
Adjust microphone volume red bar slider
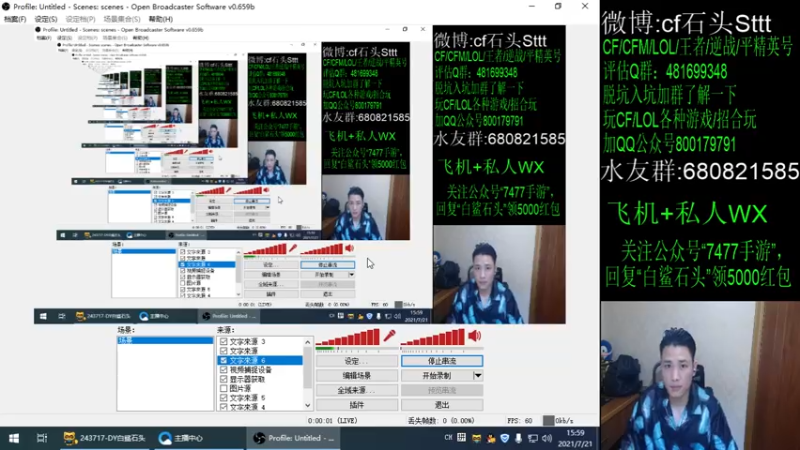[348, 337]
